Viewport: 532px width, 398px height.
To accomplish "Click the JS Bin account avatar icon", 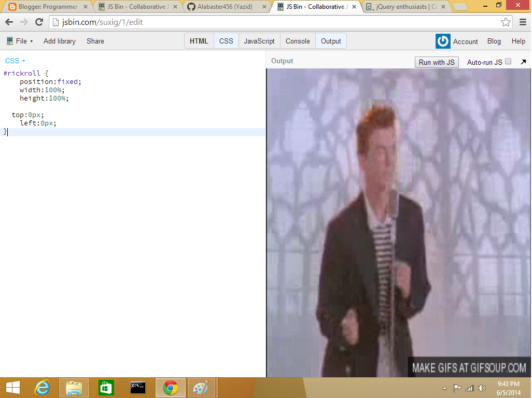I will [x=443, y=41].
